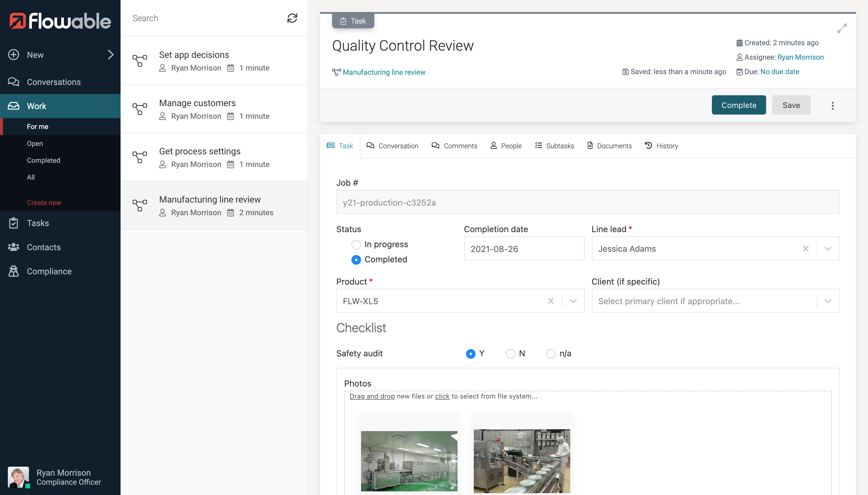This screenshot has height=495, width=868.
Task: Click the Select primary client placeholder
Action: coord(668,301)
